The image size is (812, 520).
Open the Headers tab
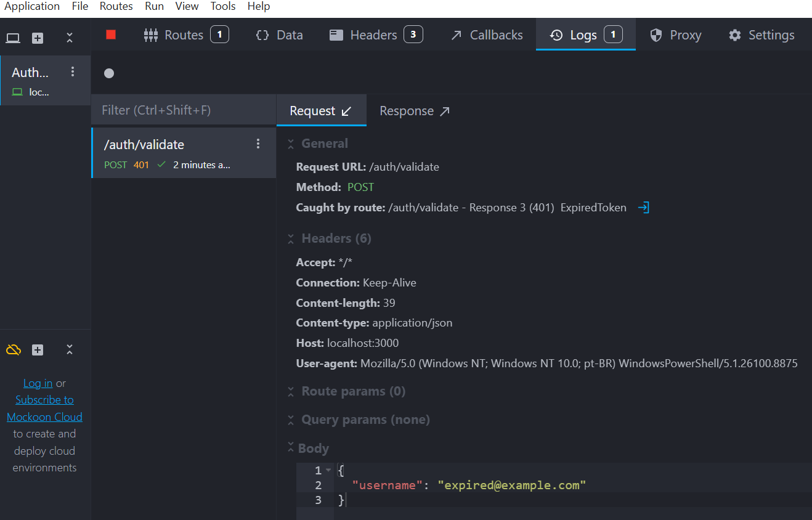pos(376,35)
